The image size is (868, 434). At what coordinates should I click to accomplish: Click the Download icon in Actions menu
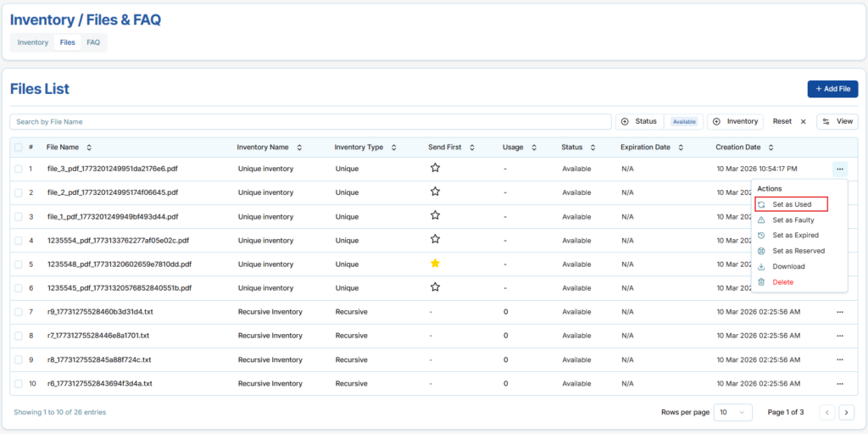[x=761, y=266]
